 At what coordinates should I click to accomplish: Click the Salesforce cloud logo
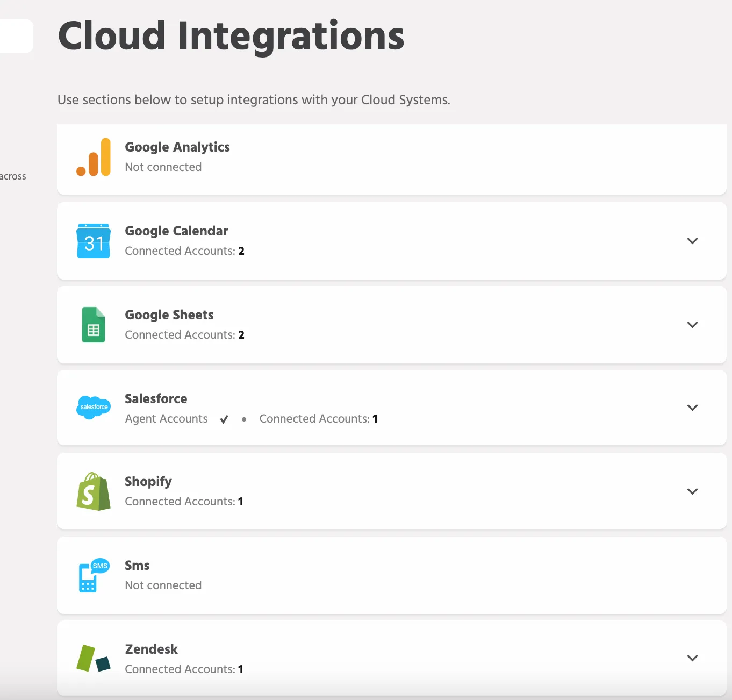[x=94, y=407]
